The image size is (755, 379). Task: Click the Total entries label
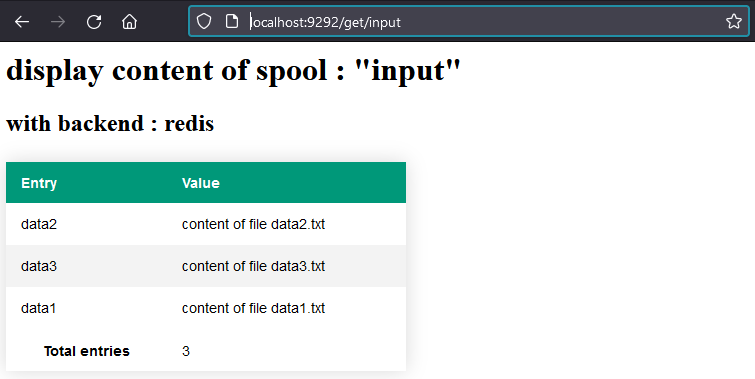pyautogui.click(x=87, y=351)
